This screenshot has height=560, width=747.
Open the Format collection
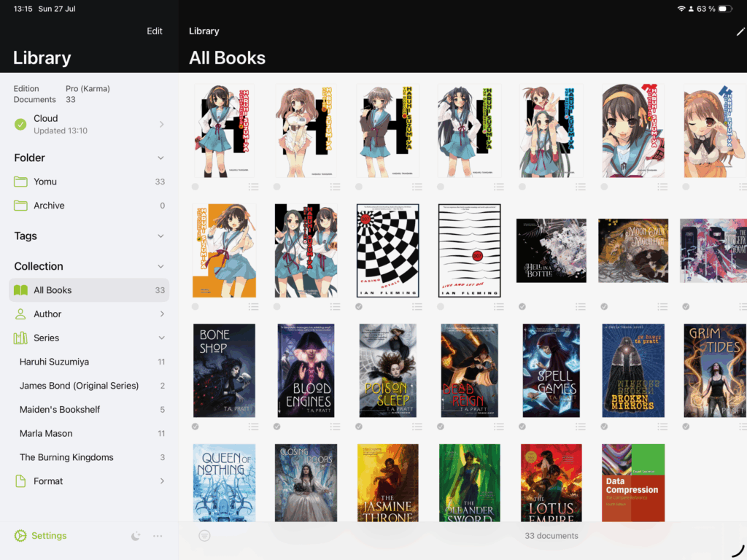pyautogui.click(x=89, y=481)
